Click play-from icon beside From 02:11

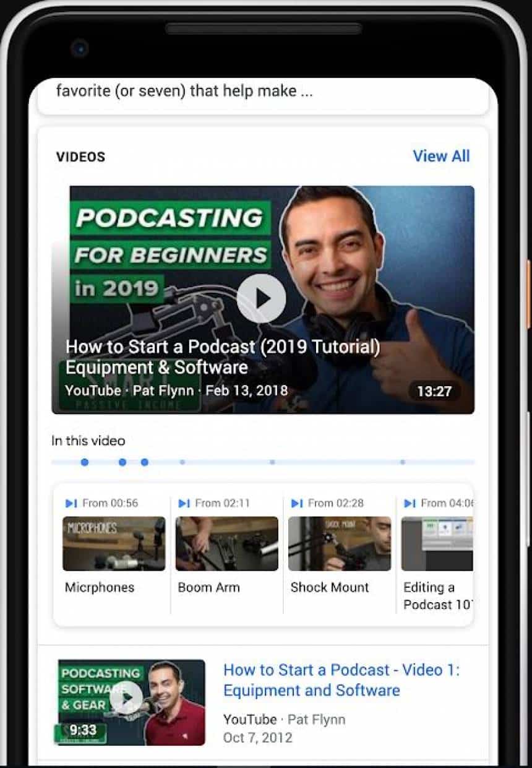pyautogui.click(x=184, y=503)
